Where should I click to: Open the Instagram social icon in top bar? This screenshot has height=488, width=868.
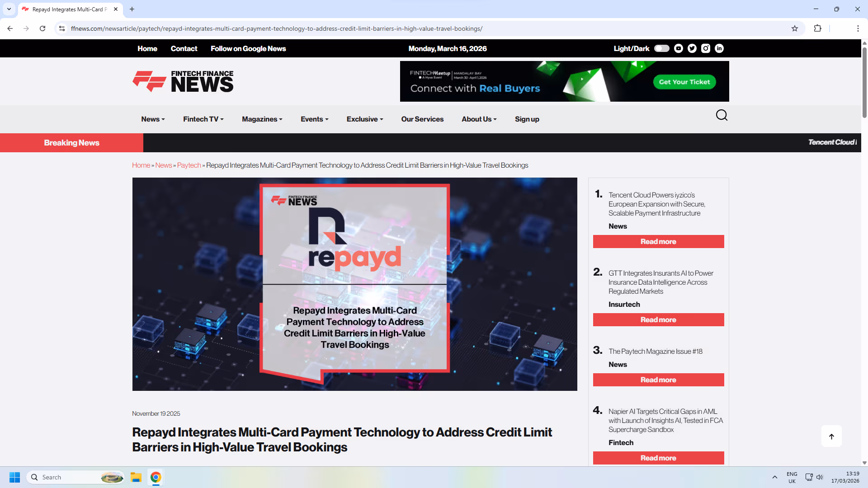click(x=706, y=48)
